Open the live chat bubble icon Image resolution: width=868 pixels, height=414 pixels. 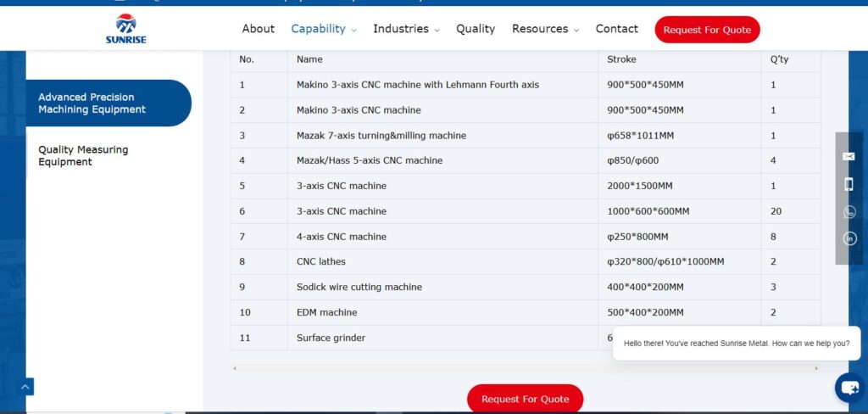[849, 388]
